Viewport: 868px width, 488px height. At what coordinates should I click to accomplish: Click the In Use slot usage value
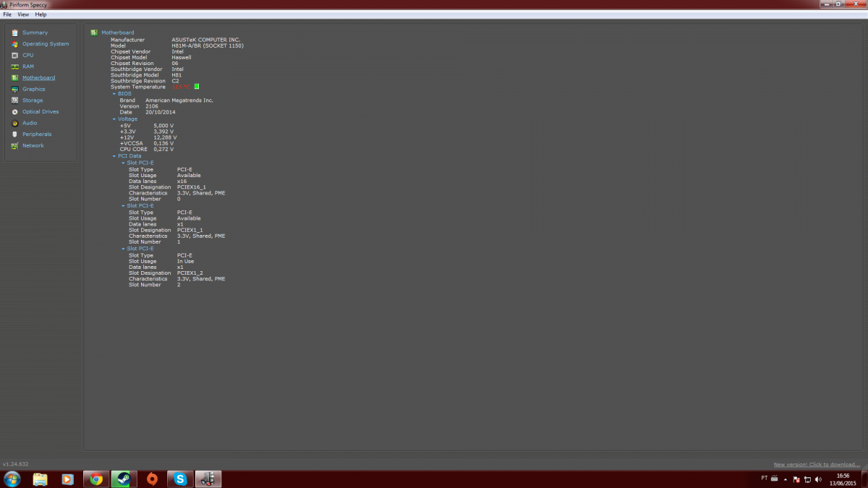[185, 262]
